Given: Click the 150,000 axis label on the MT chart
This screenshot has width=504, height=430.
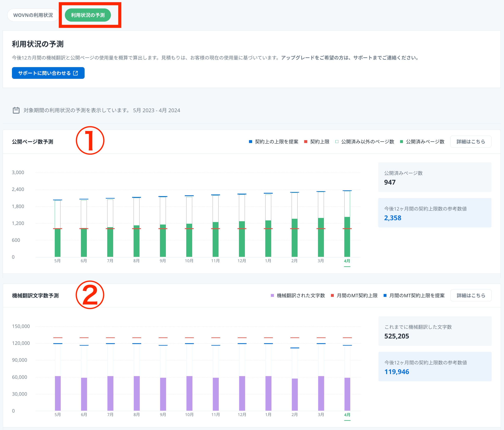Looking at the screenshot, I should pyautogui.click(x=21, y=326).
